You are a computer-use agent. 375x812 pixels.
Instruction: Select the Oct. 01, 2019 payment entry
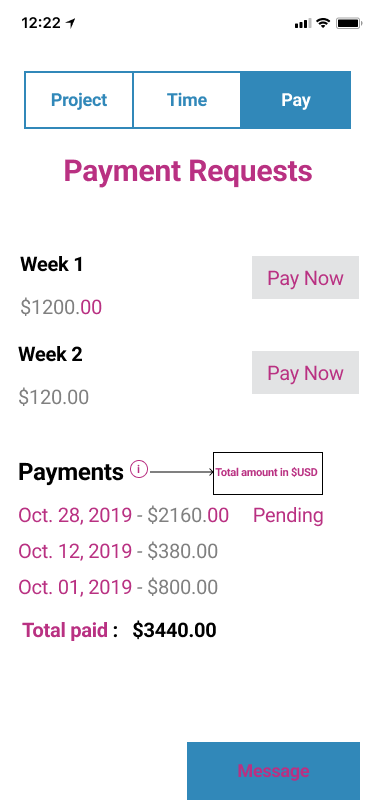click(x=118, y=587)
